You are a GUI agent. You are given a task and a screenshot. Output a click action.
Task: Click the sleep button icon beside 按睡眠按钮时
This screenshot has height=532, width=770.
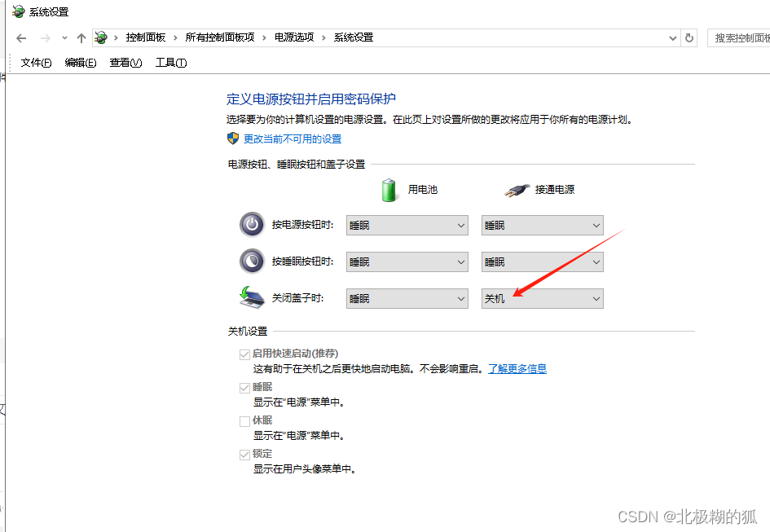252,262
